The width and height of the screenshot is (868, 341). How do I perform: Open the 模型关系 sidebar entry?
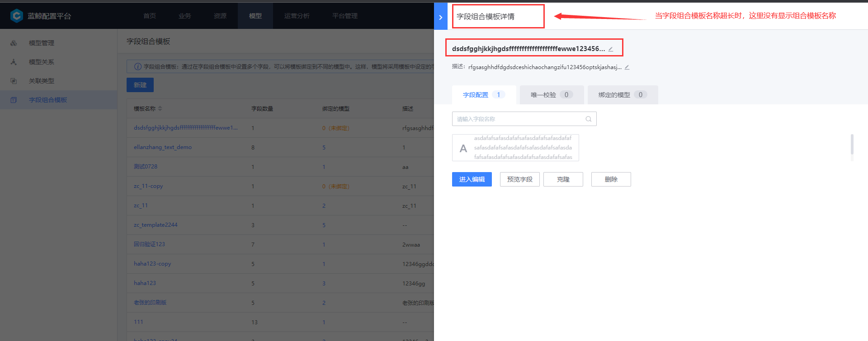coord(58,62)
